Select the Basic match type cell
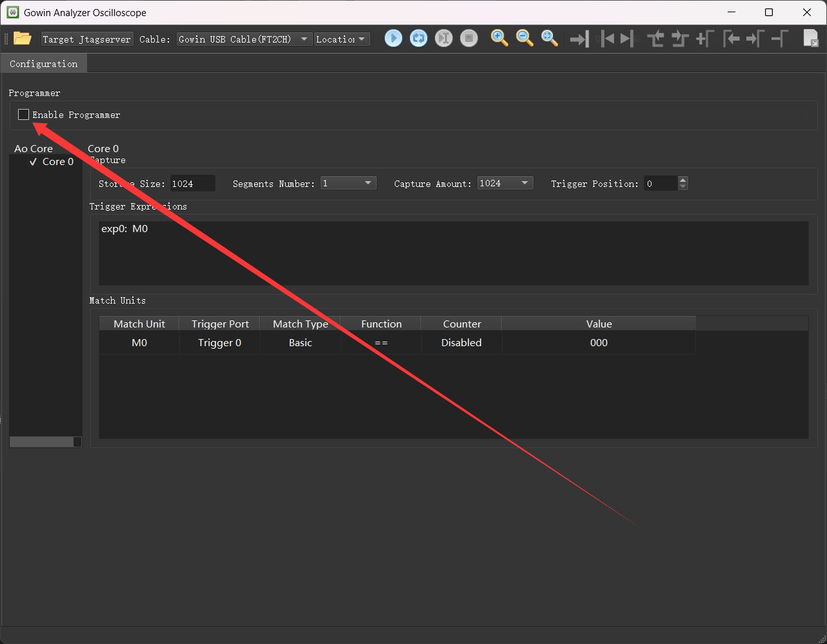Image resolution: width=827 pixels, height=644 pixels. (301, 343)
